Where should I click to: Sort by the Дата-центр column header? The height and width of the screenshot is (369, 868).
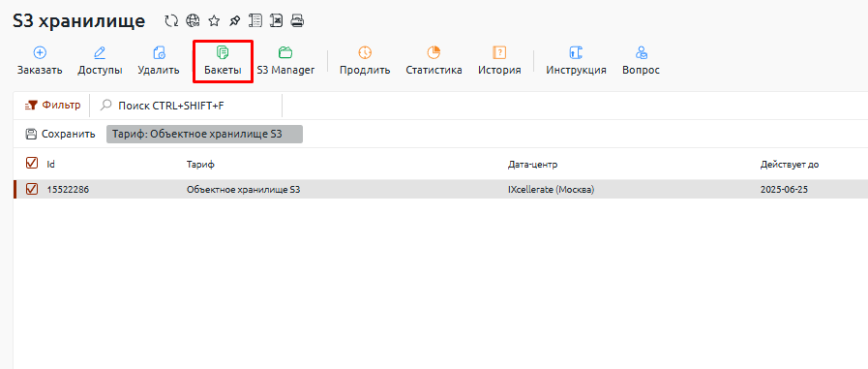click(x=532, y=165)
